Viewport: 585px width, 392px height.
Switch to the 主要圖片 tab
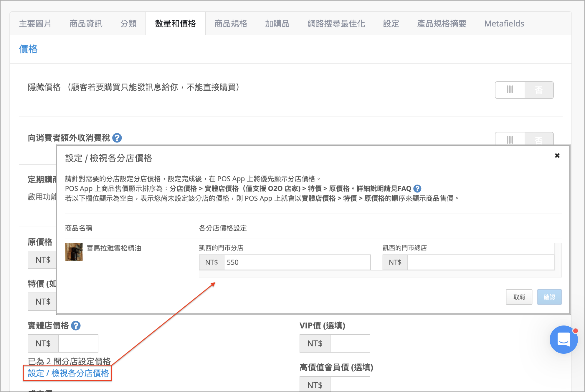click(35, 24)
